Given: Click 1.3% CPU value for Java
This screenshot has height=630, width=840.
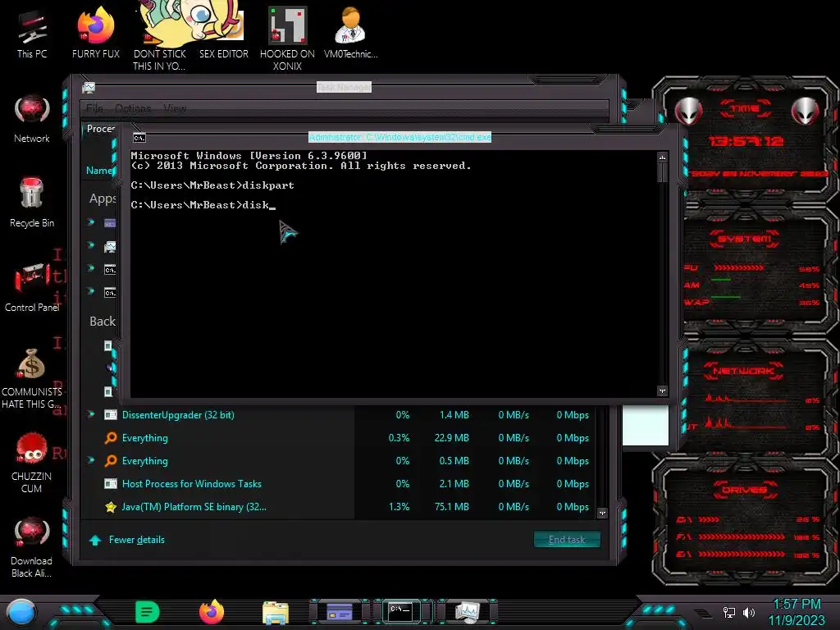Looking at the screenshot, I should pyautogui.click(x=399, y=507).
